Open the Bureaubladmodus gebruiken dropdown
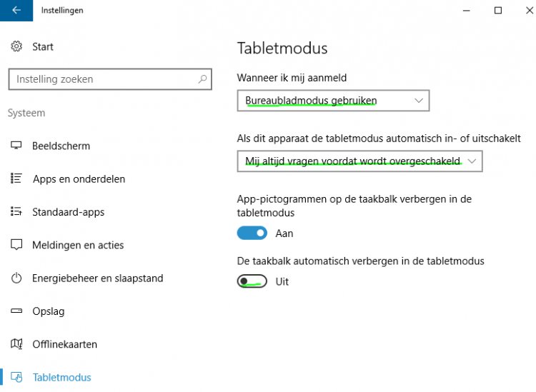536x392 pixels. (333, 101)
